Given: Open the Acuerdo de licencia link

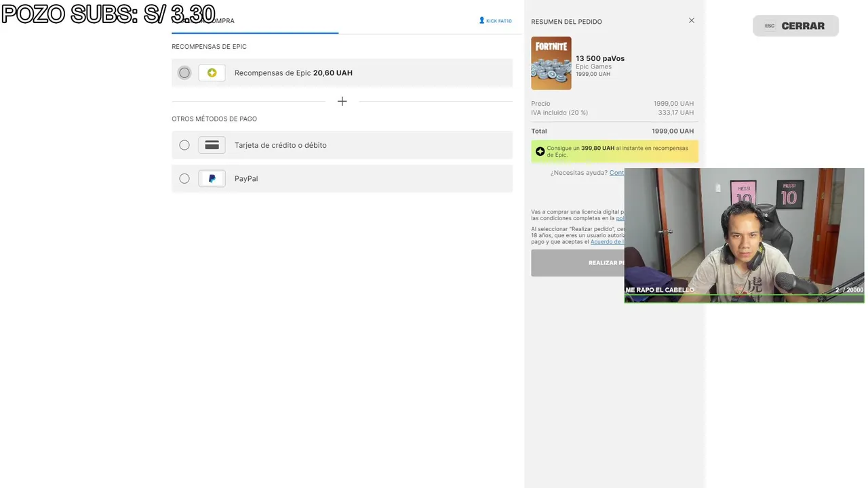Looking at the screenshot, I should tap(607, 242).
